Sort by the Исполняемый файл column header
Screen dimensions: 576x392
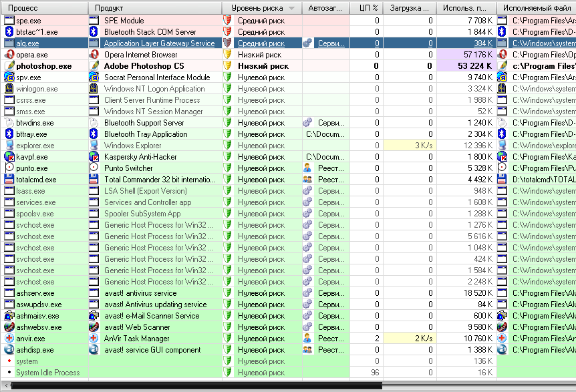pos(537,8)
